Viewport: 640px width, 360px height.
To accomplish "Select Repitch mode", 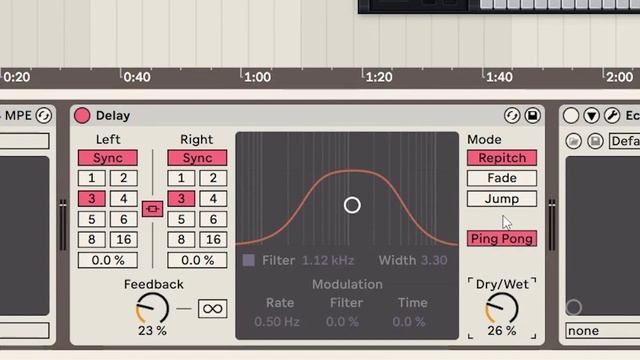I will pyautogui.click(x=502, y=158).
